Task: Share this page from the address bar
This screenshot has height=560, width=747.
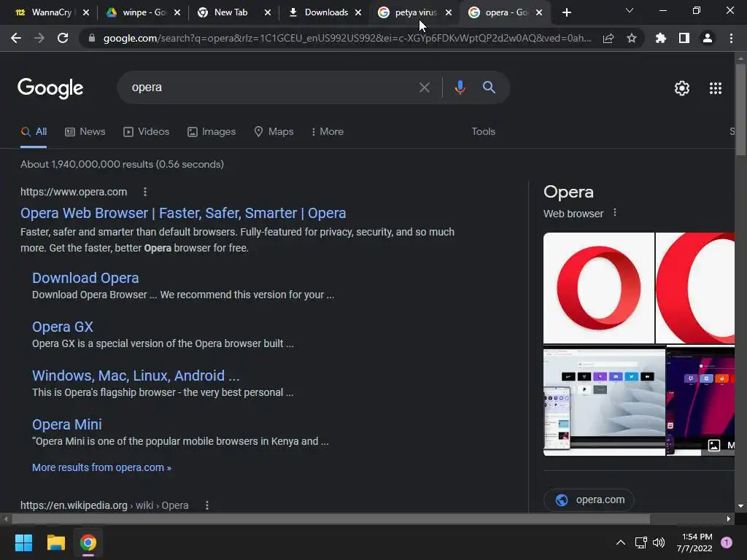Action: pos(608,38)
